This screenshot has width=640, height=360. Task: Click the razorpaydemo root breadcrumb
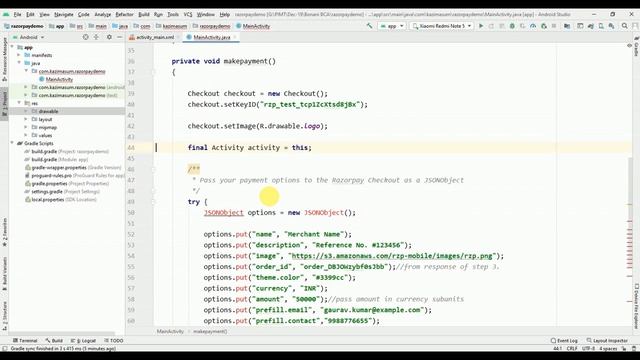[x=23, y=26]
